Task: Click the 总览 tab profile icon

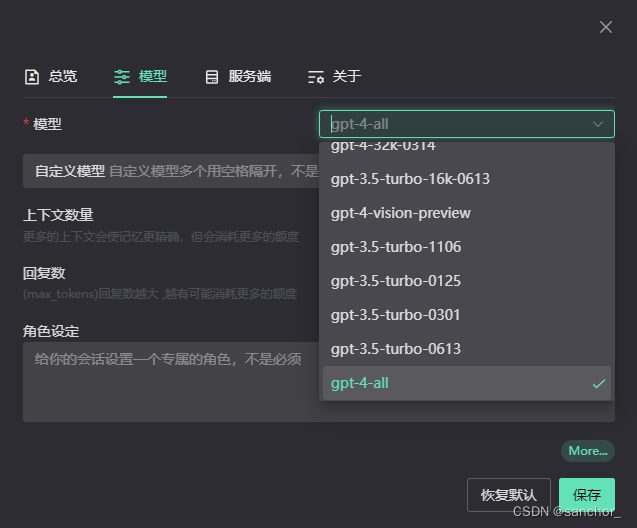Action: coord(32,77)
